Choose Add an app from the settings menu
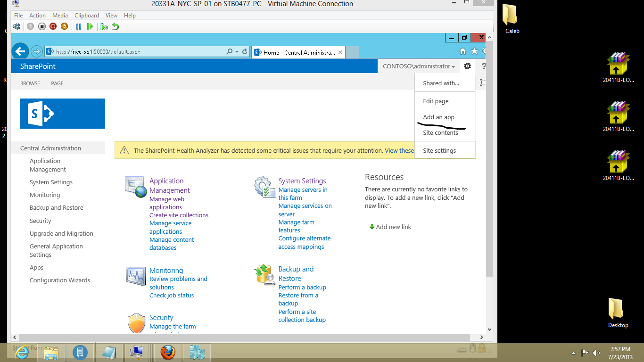The height and width of the screenshot is (362, 644). point(439,117)
